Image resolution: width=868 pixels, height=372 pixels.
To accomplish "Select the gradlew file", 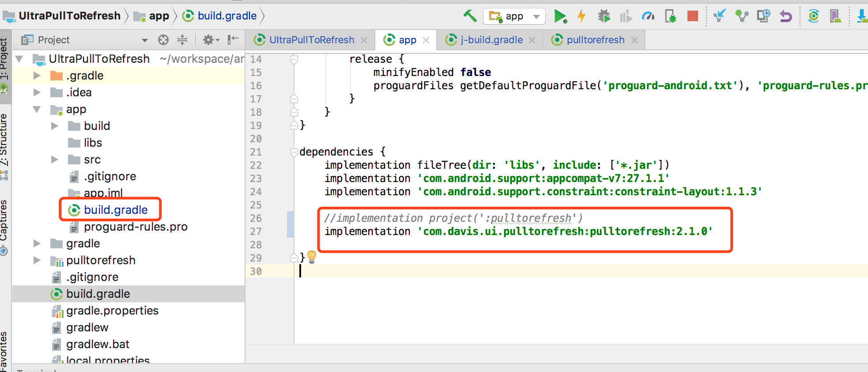I will click(x=87, y=327).
